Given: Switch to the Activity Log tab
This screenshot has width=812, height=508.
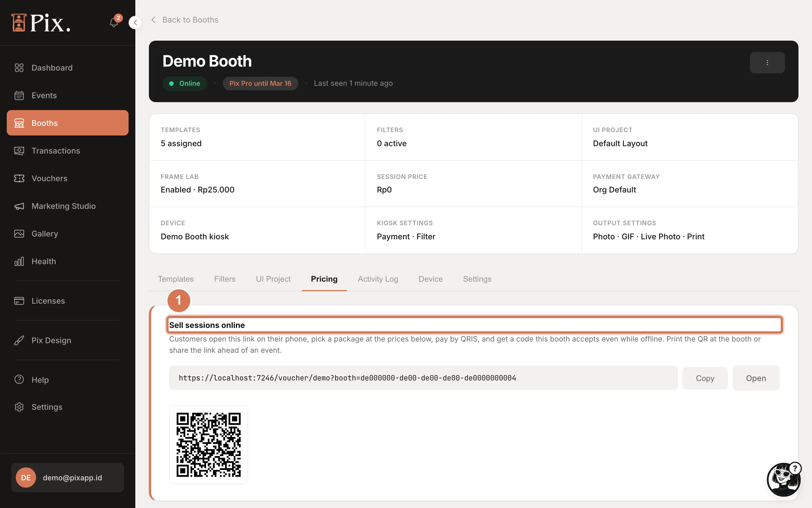Looking at the screenshot, I should [x=378, y=279].
